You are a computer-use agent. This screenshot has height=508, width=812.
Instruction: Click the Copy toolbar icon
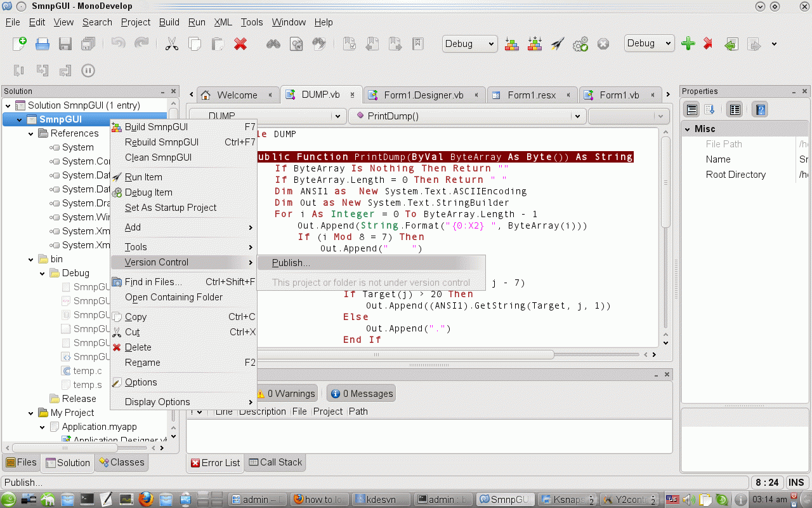point(195,44)
